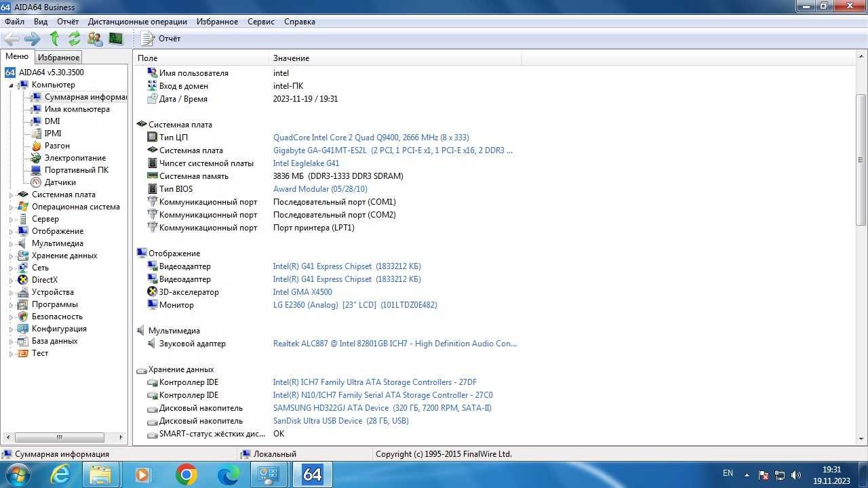Image resolution: width=868 pixels, height=488 pixels.
Task: Click the Звуковой адаптер speaker icon
Action: (153, 344)
